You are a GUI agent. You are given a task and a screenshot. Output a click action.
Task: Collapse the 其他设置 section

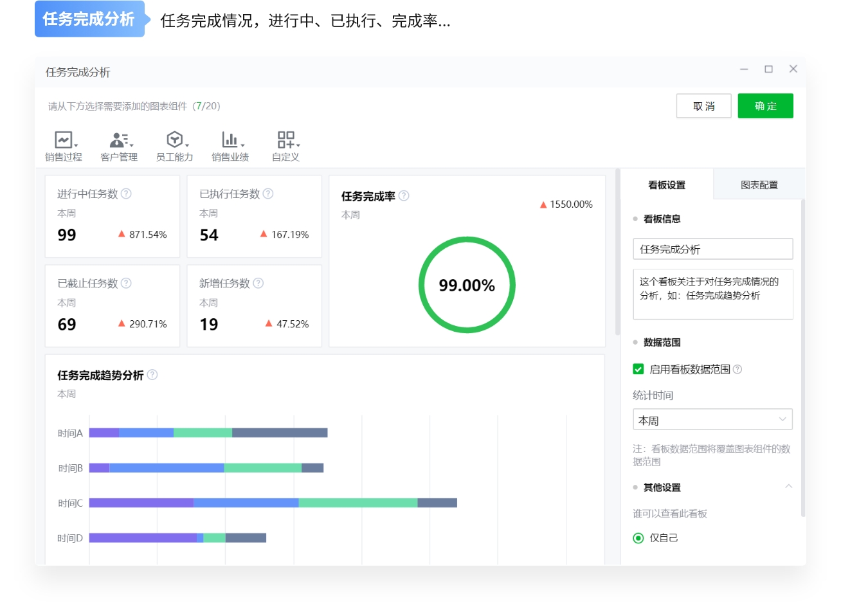tap(789, 487)
